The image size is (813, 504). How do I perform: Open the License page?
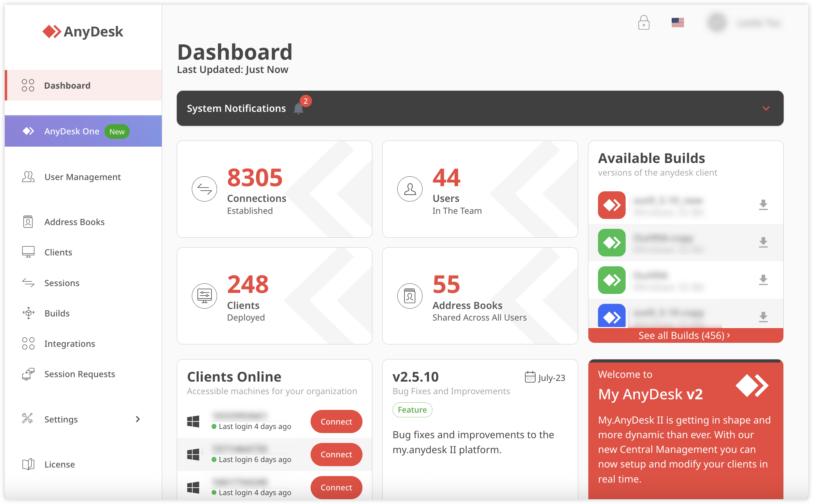click(x=59, y=464)
